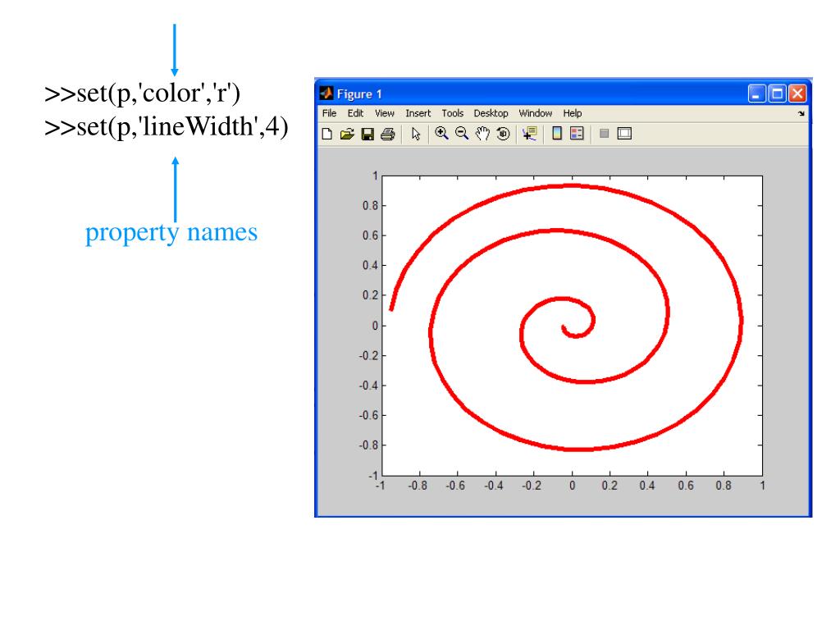Click the New Figure toolbar icon

[326, 134]
